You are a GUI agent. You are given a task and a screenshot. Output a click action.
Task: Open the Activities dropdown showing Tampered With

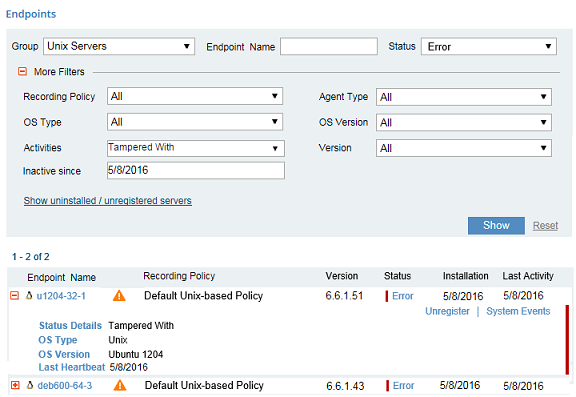[x=196, y=148]
